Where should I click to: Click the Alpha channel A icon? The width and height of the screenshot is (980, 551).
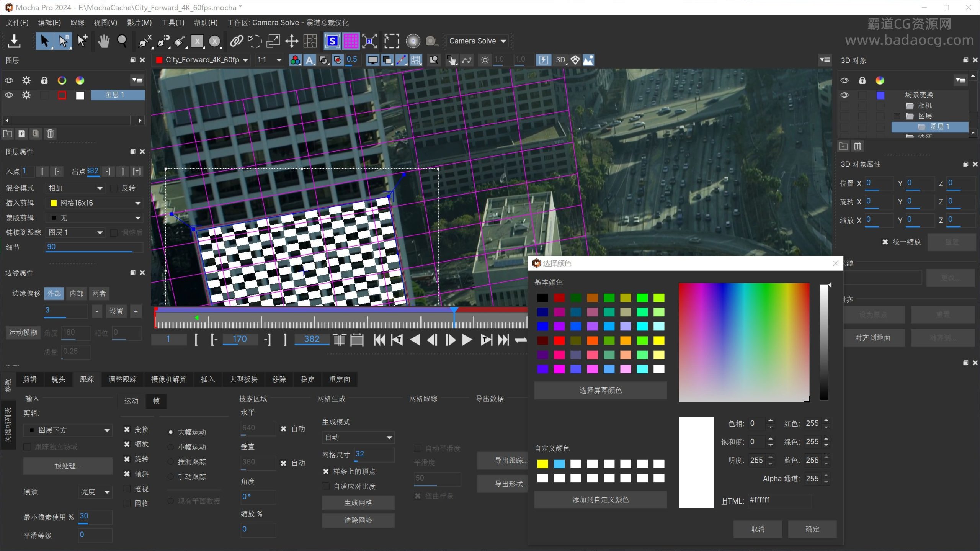click(309, 60)
